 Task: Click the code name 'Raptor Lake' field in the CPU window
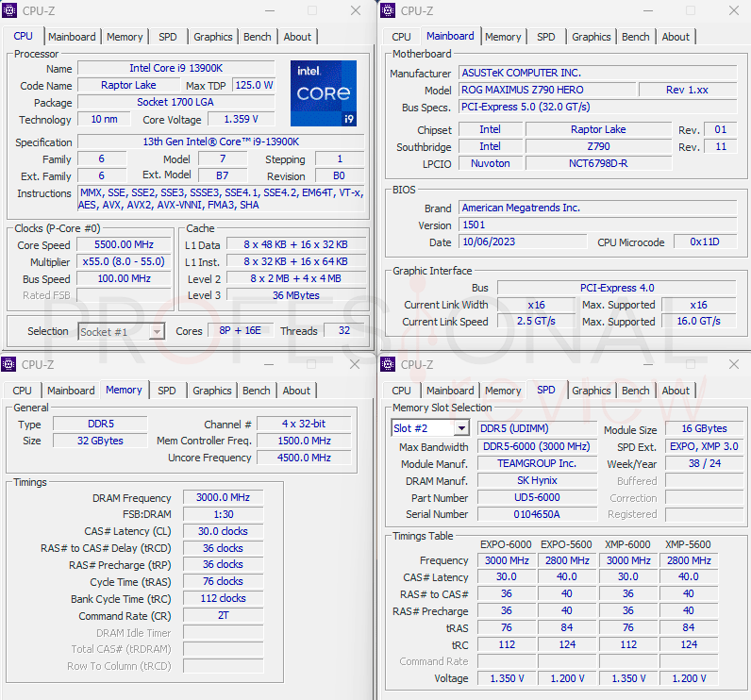[x=128, y=85]
